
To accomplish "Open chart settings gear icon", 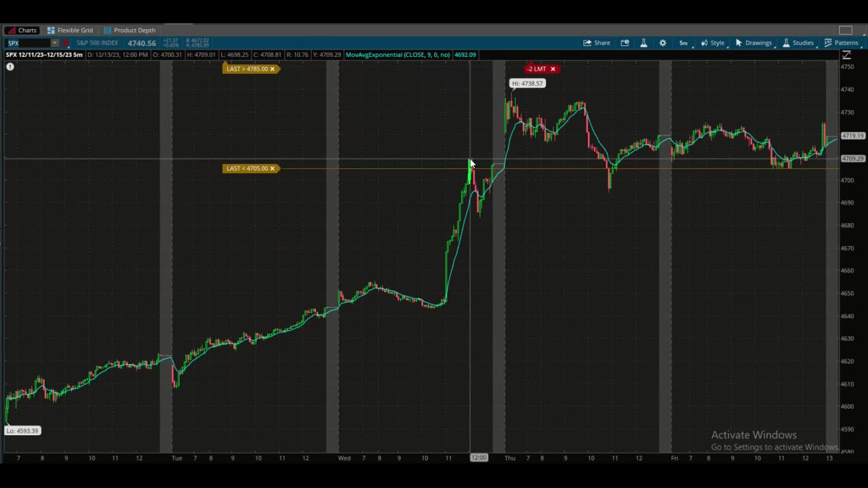I will [663, 43].
